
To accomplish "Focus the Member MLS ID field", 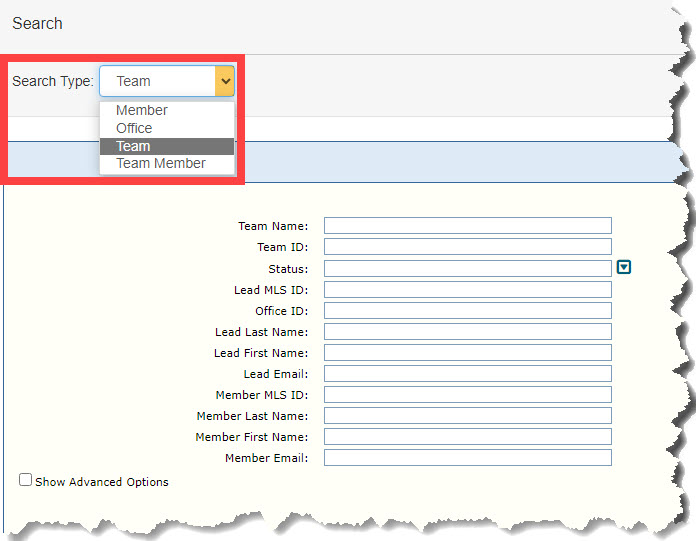I will click(468, 395).
